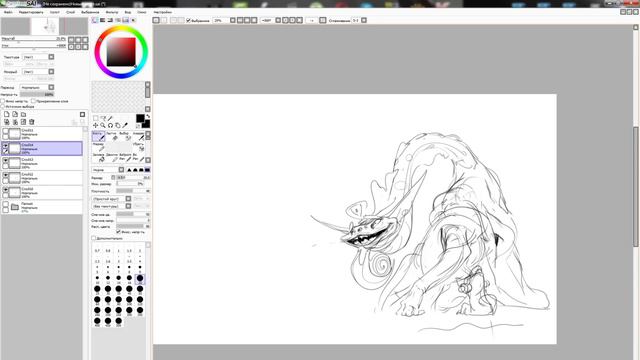Open the Режим blending mode dropdown
Viewport: 640px width, 360px height.
37,87
